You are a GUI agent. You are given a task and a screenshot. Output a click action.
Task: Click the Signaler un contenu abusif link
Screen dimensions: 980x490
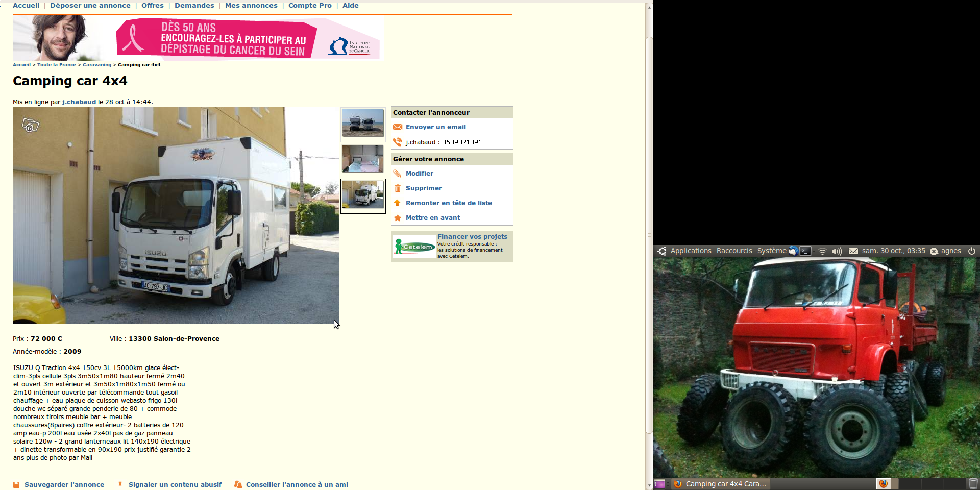point(175,485)
